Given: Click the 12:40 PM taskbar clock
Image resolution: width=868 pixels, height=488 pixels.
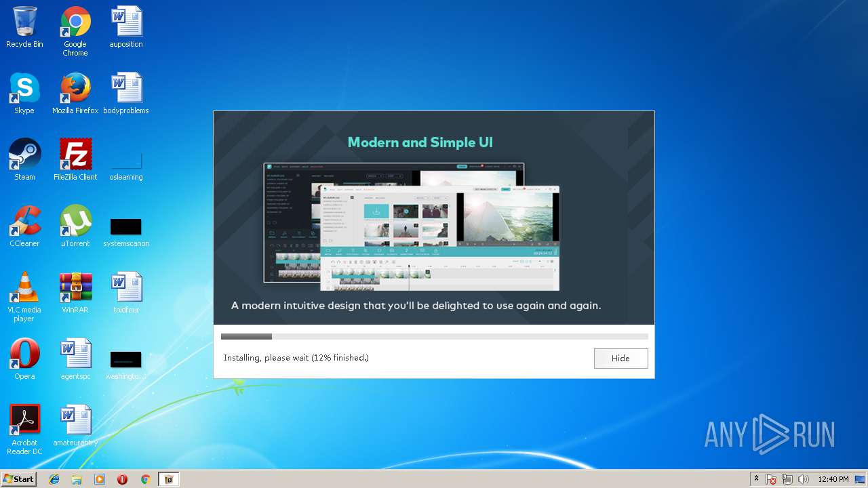Looking at the screenshot, I should pos(833,479).
